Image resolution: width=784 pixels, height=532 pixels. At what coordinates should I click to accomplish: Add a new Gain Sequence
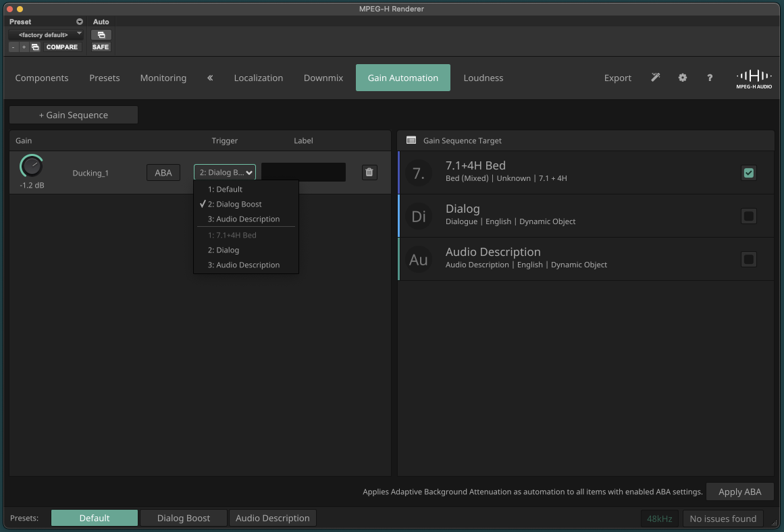tap(74, 115)
